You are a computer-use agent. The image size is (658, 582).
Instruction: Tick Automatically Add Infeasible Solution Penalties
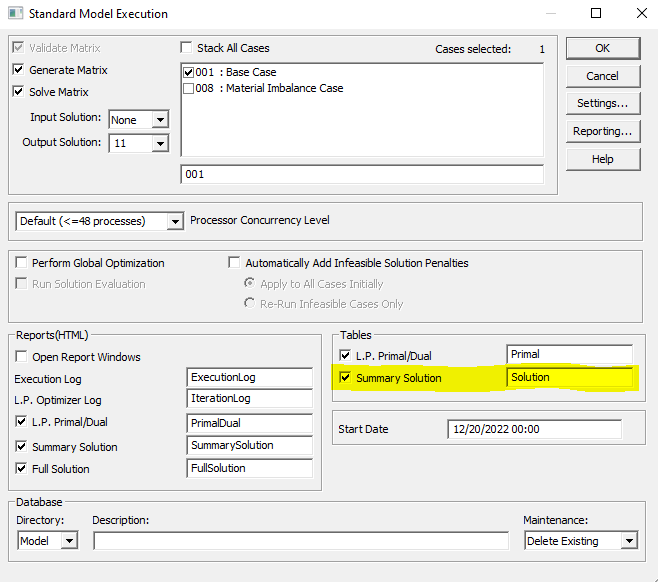(234, 263)
